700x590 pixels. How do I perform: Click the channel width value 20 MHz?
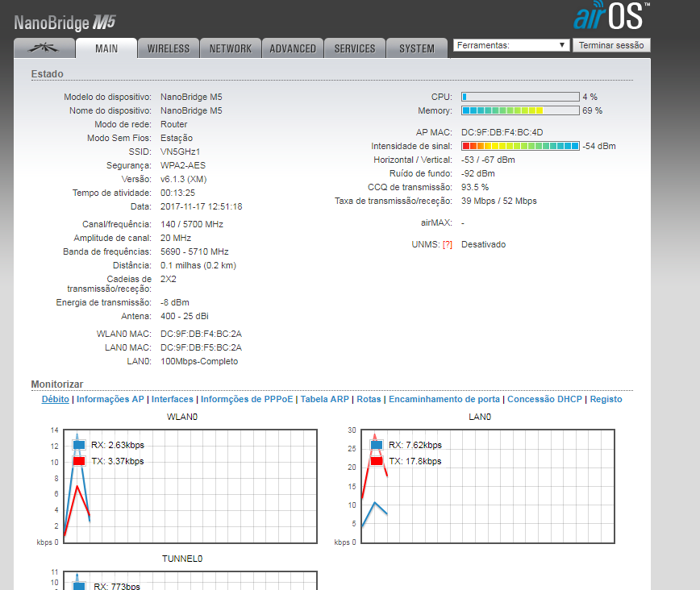click(x=176, y=238)
